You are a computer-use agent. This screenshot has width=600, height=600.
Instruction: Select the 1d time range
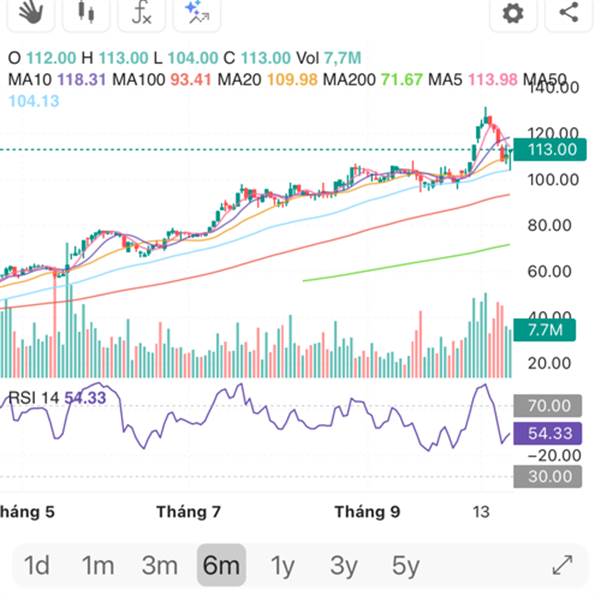[37, 566]
